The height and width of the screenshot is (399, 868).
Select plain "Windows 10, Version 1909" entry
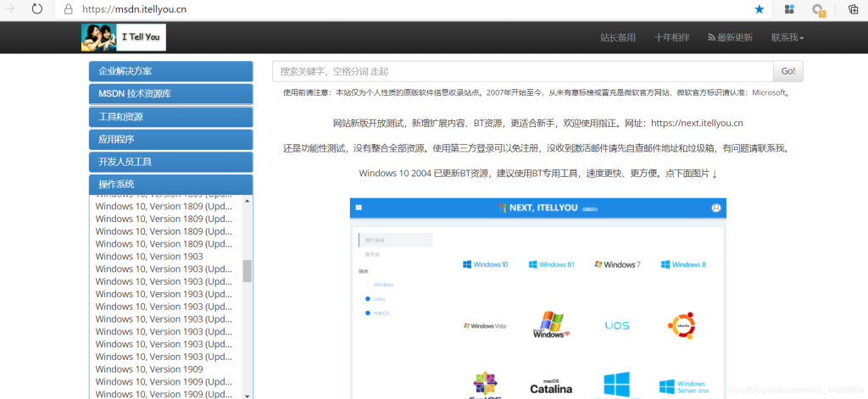149,369
